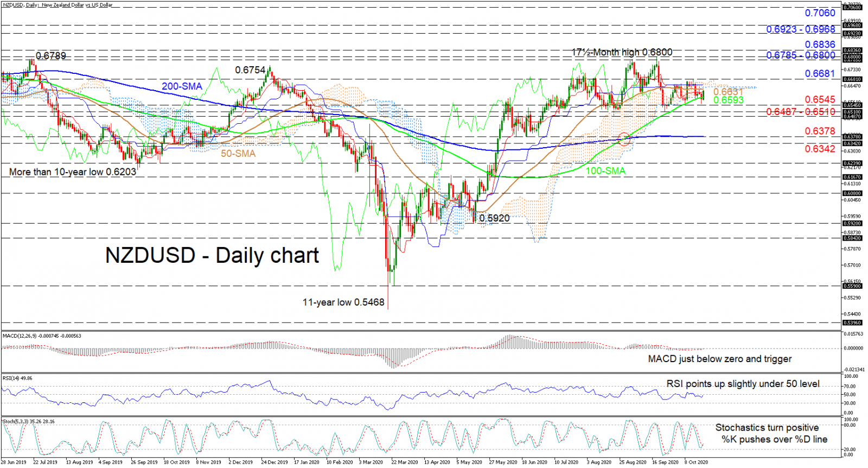Select the '28 Jun 2019' date label
This screenshot has height=468, width=868.
click(14, 463)
